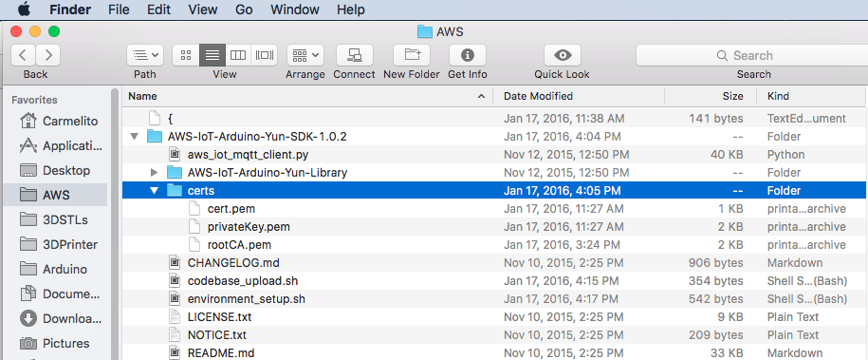Expand the AWS-IoT-Arduino-Yun-Library folder

154,173
